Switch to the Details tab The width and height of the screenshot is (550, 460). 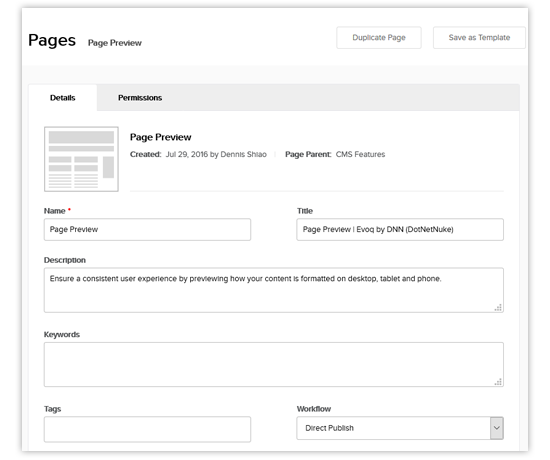tap(62, 98)
